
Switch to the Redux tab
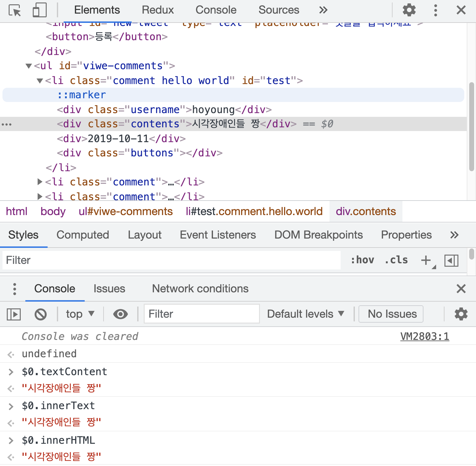[158, 10]
